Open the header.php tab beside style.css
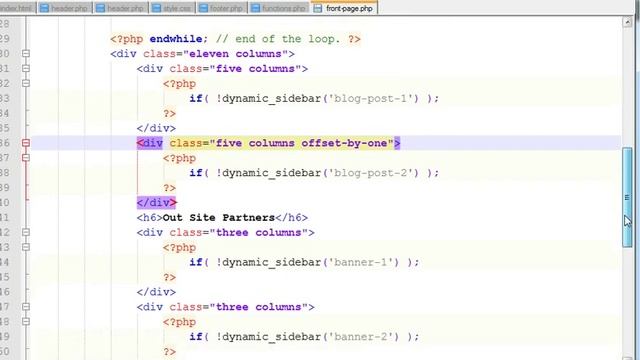Viewport: 640px width, 360px height. point(121,8)
